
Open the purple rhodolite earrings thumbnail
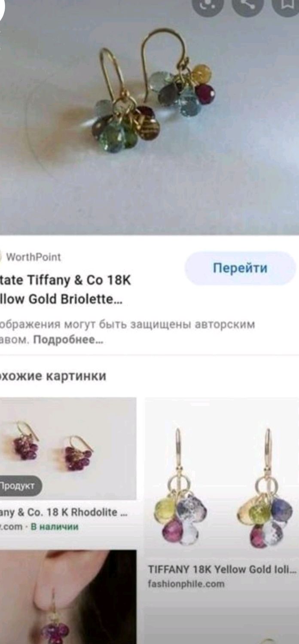point(68,448)
